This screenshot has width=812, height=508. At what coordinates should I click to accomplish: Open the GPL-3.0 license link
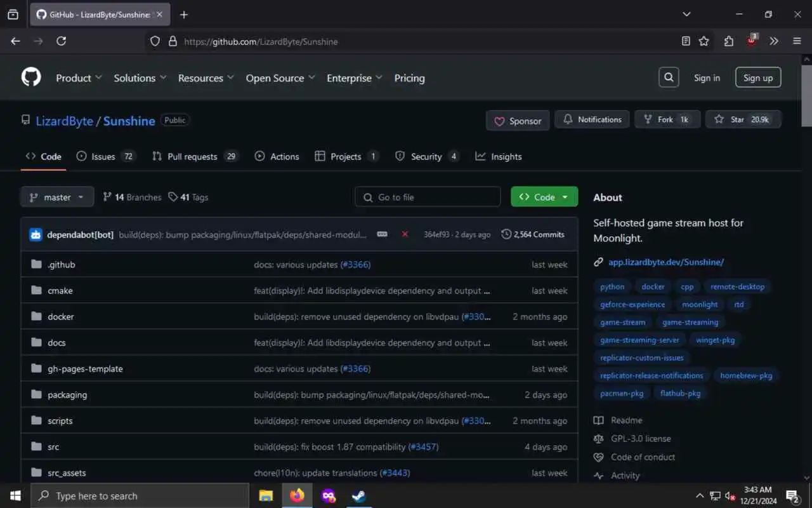641,438
